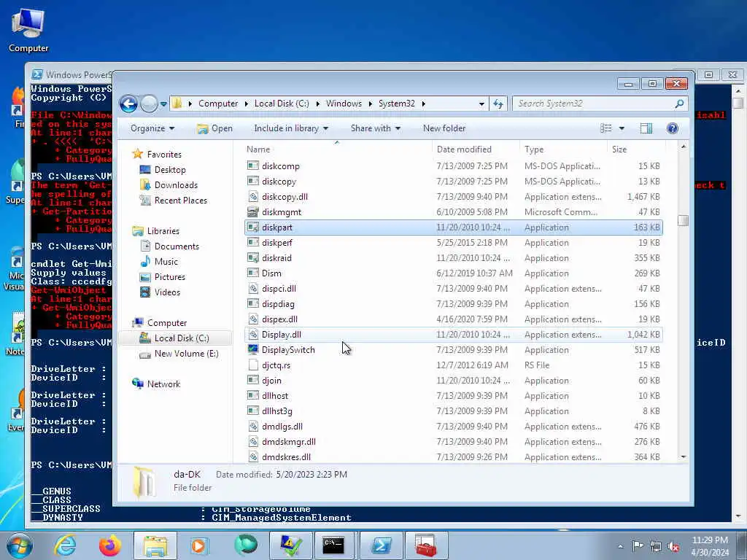The image size is (747, 560).
Task: Open the address bar history dropdown
Action: pos(481,104)
